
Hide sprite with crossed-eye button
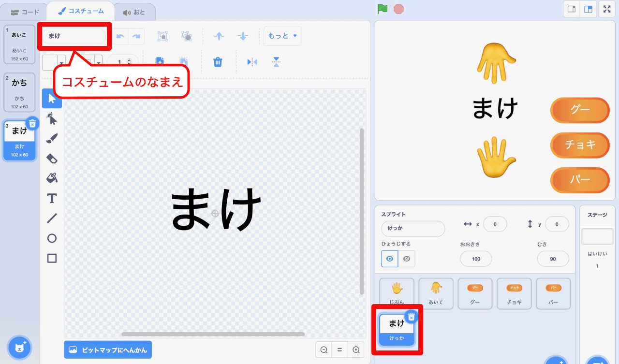pyautogui.click(x=407, y=259)
